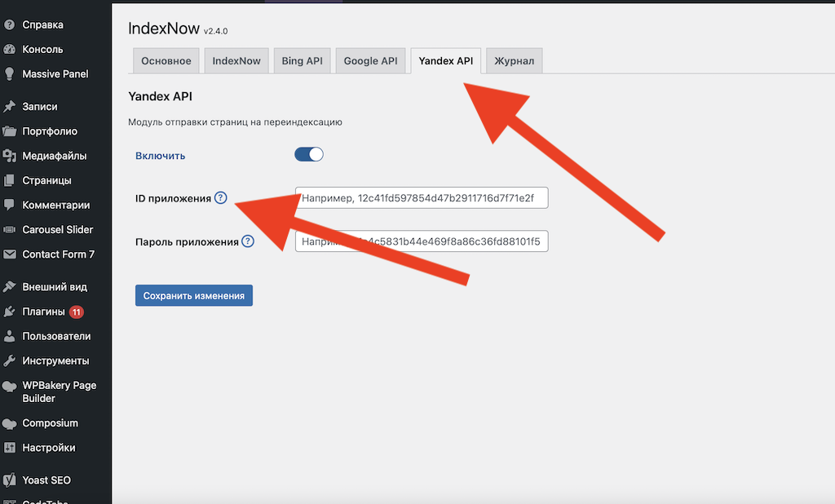Viewport: 835px width, 504px height.
Task: Open Внешний вид menu item
Action: click(x=55, y=286)
